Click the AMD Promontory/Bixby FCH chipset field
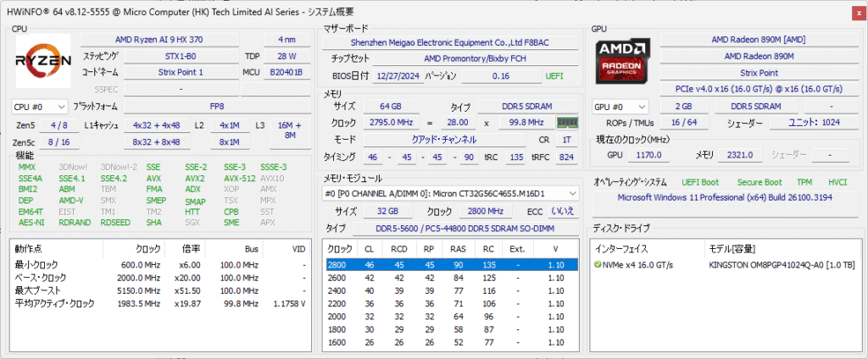Image resolution: width=868 pixels, height=359 pixels. pos(475,58)
